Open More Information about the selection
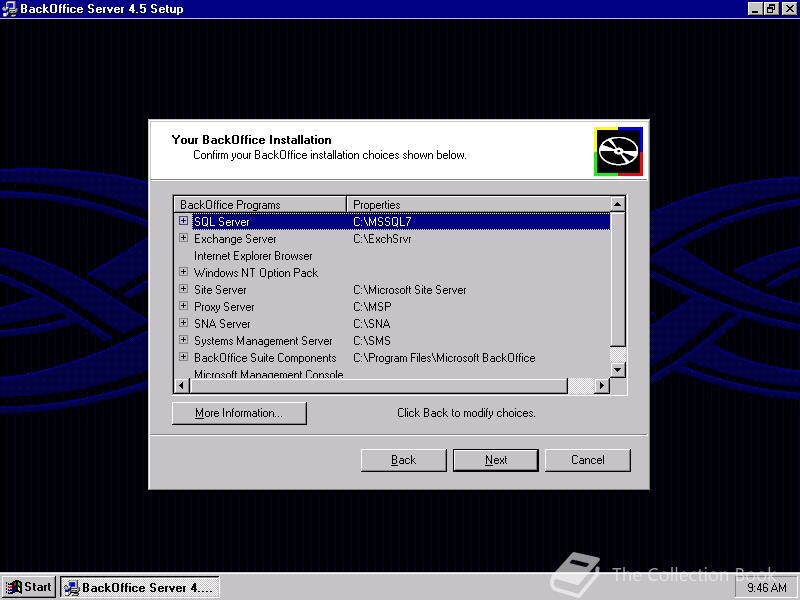The image size is (800, 600). click(x=239, y=413)
